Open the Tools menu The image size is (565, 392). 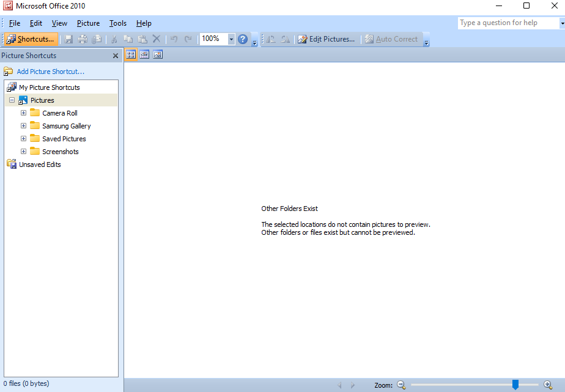(x=118, y=23)
